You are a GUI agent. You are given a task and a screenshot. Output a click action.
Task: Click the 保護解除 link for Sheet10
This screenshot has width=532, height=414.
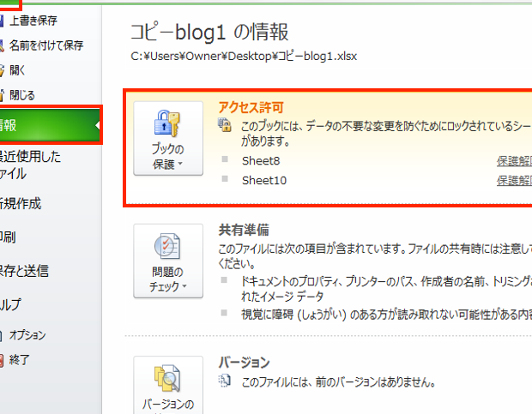[x=513, y=181]
